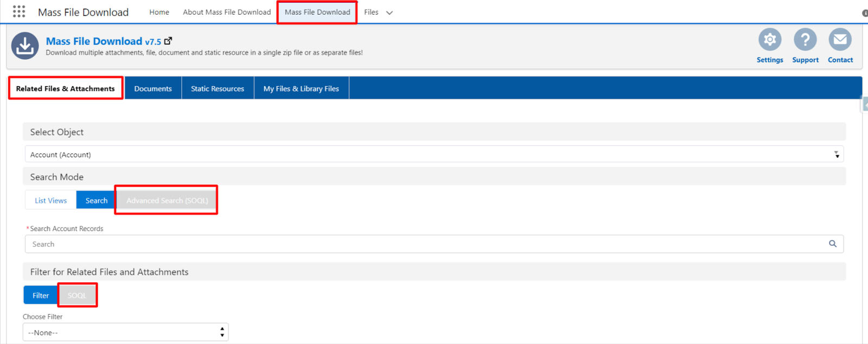Click the Contact envelope icon
The height and width of the screenshot is (344, 868).
(840, 40)
